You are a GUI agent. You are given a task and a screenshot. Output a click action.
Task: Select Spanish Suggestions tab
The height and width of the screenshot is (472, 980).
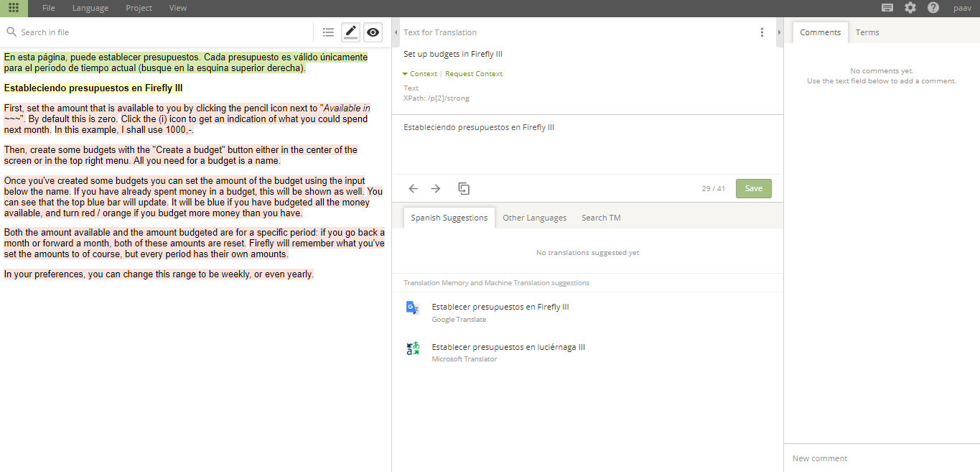tap(449, 218)
